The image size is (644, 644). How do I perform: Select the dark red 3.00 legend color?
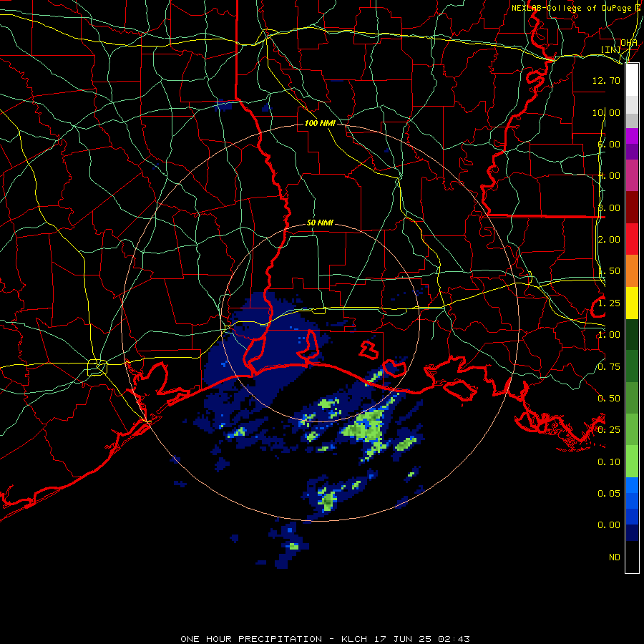[632, 208]
